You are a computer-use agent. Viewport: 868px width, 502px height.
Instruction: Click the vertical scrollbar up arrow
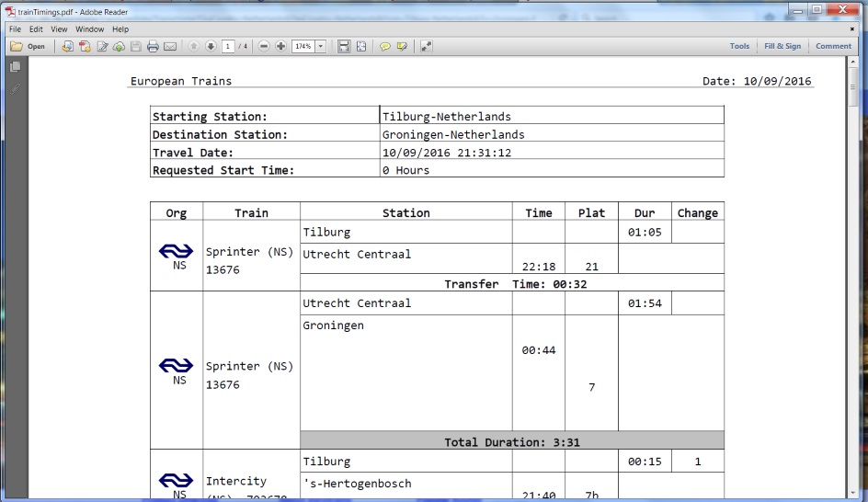(852, 62)
